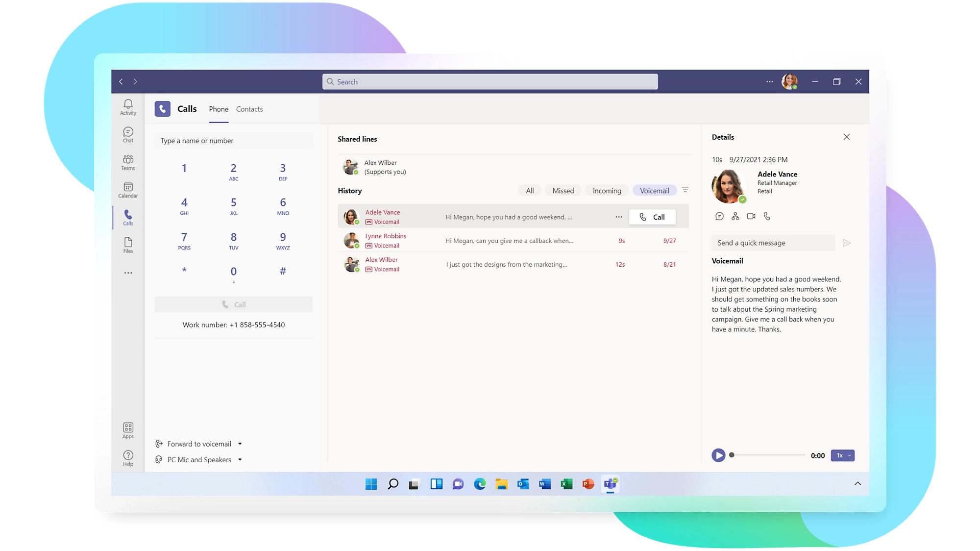
Task: Click the Activity icon in sidebar
Action: point(127,106)
